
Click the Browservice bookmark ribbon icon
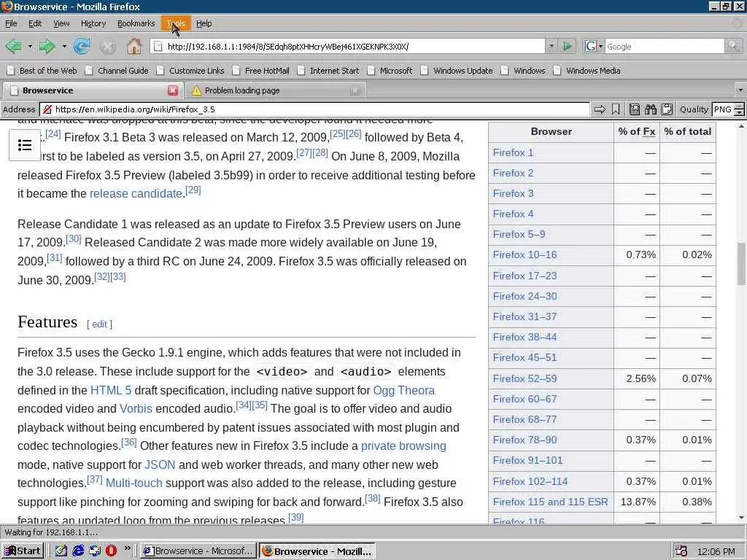[616, 109]
